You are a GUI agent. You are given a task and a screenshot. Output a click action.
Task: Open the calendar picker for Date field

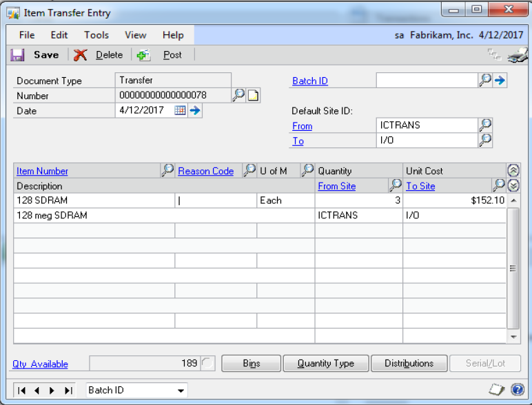[180, 110]
